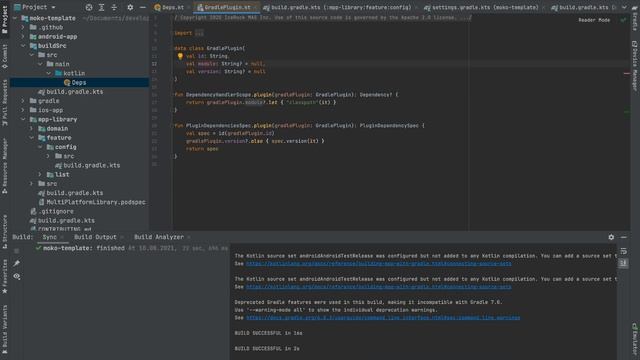This screenshot has height=360, width=640.
Task: Expand the list module under feature
Action: [40, 174]
